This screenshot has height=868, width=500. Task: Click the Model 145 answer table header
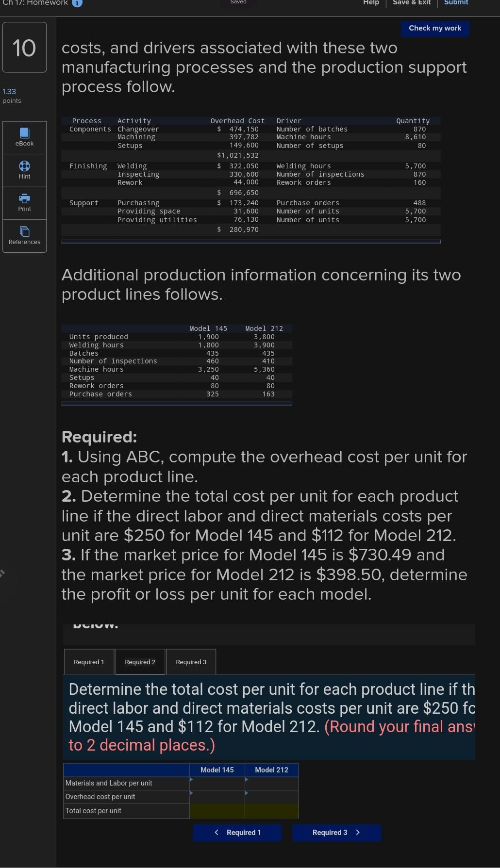tap(217, 770)
